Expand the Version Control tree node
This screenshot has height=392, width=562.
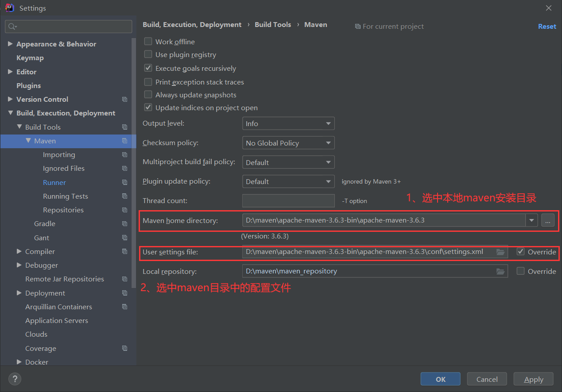pyautogui.click(x=10, y=99)
